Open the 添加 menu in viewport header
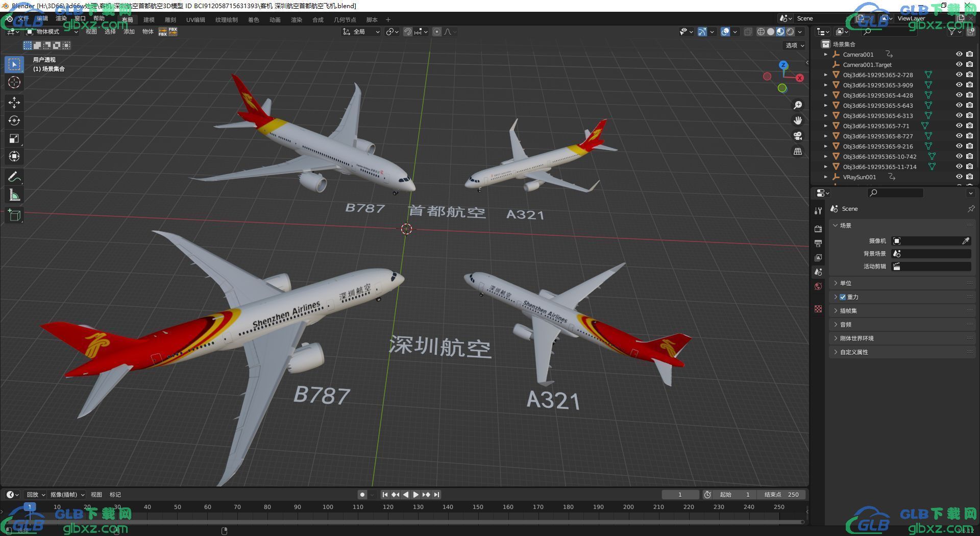The width and height of the screenshot is (980, 536). coord(129,32)
